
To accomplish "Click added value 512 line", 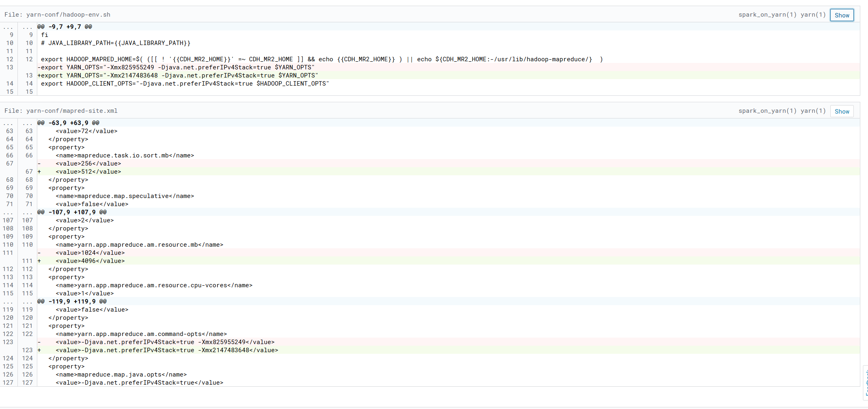I will pyautogui.click(x=88, y=172).
